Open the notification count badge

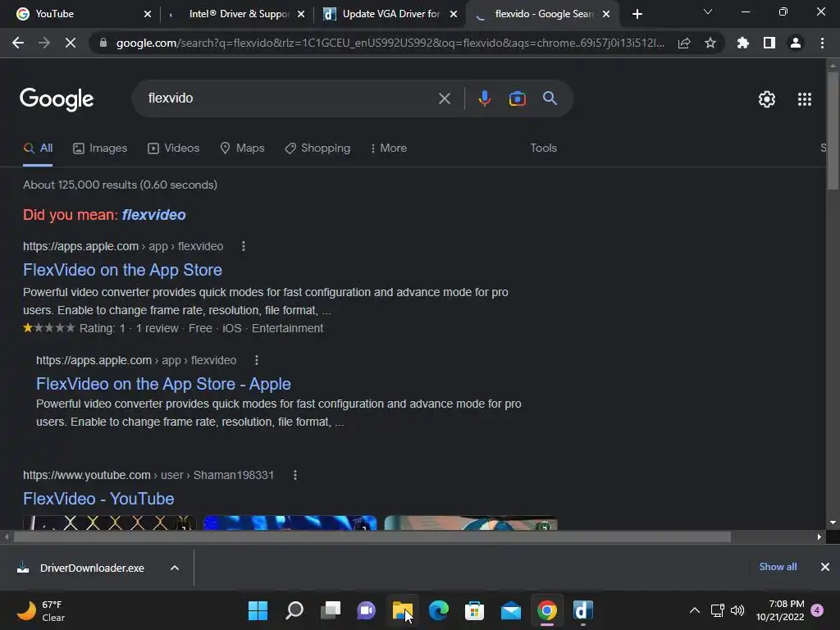coord(817,610)
